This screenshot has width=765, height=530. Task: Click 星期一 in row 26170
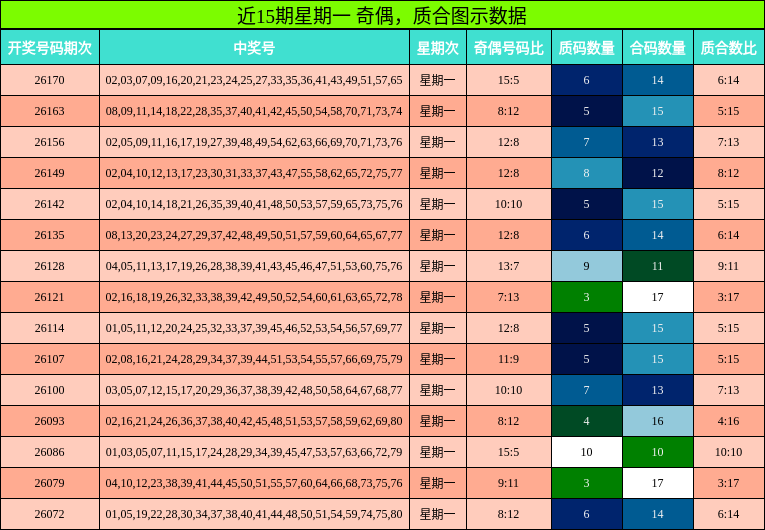[438, 80]
